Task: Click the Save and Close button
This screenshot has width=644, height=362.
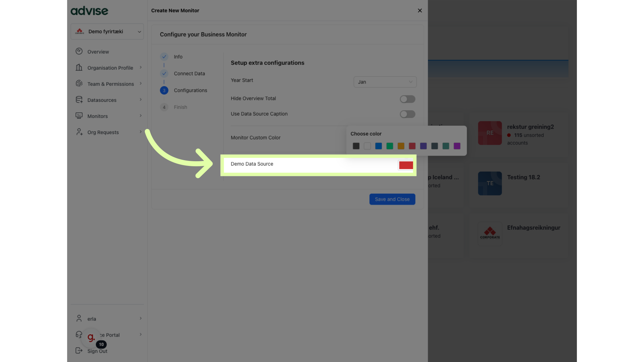Action: [x=392, y=199]
